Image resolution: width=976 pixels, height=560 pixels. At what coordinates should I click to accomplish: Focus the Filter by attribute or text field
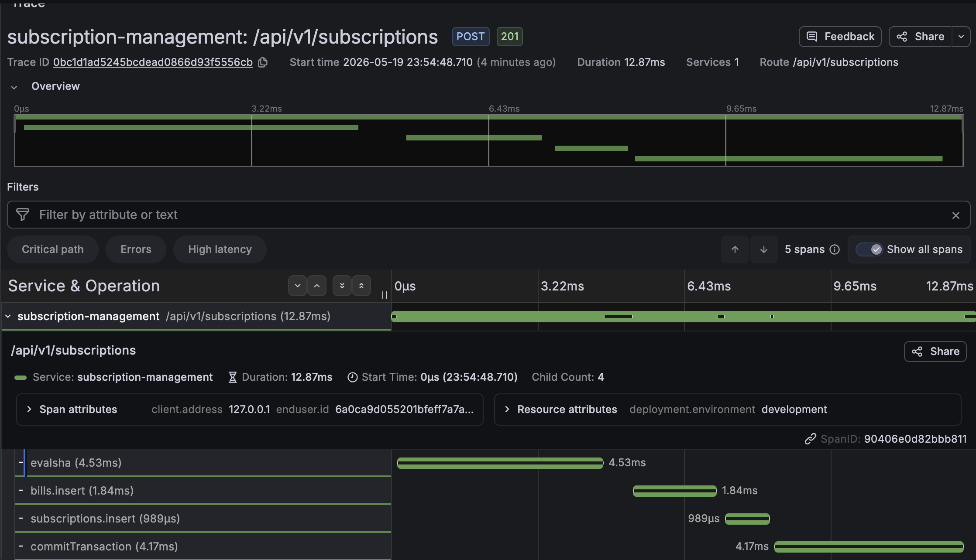click(x=488, y=215)
